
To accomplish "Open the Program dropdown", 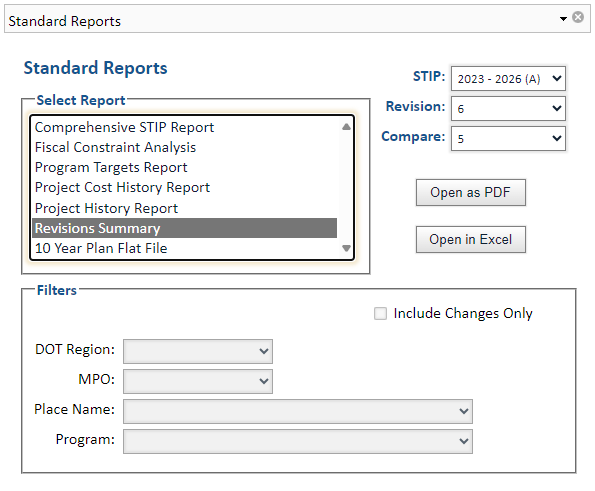I will [298, 441].
